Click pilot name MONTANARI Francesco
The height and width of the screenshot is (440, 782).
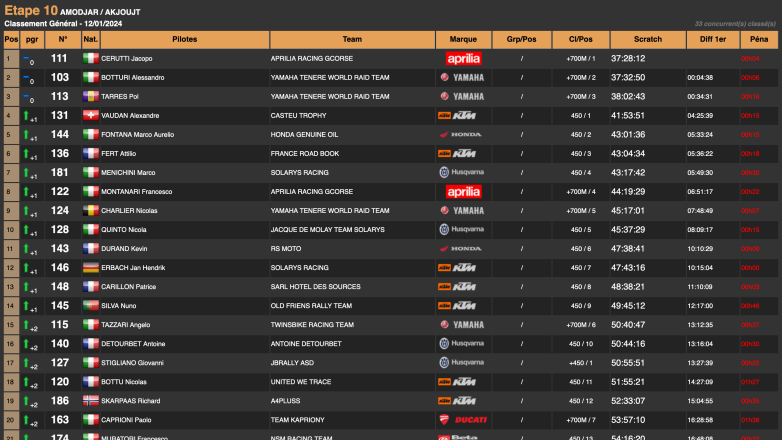tap(137, 192)
